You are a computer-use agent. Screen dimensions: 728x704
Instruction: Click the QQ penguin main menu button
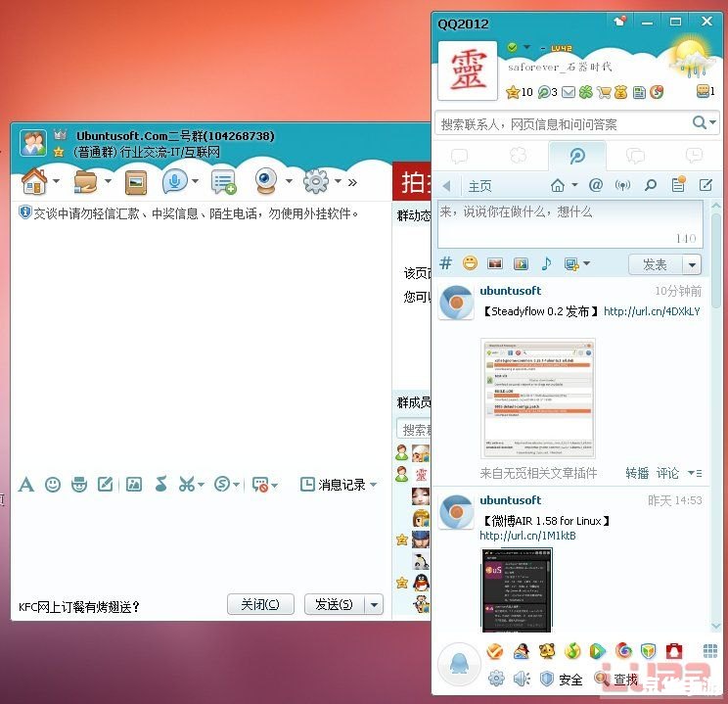point(459,665)
